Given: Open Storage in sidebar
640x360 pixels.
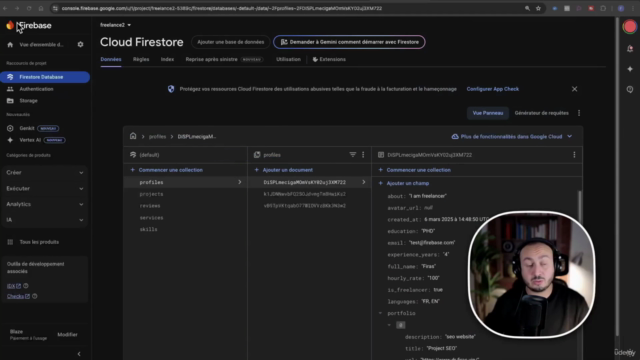Looking at the screenshot, I should [28, 100].
